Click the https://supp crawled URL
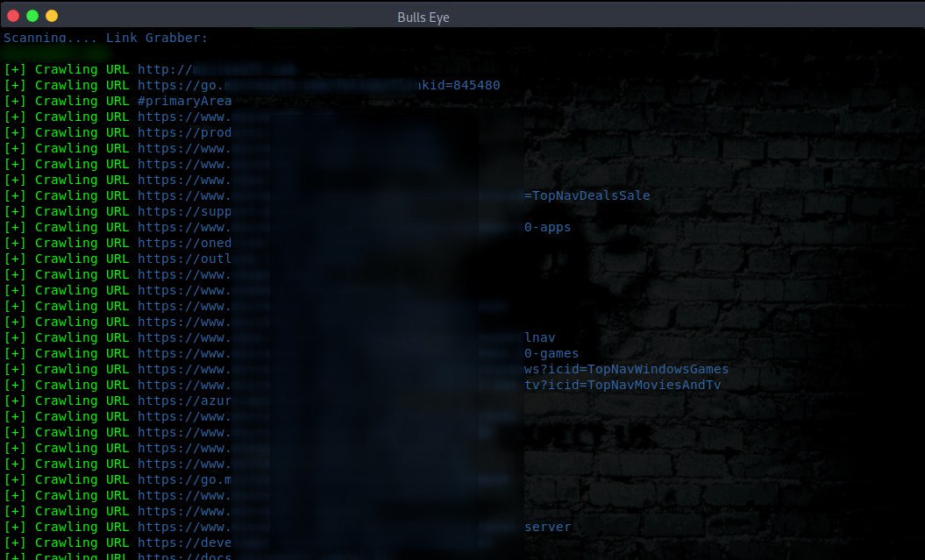 [185, 211]
